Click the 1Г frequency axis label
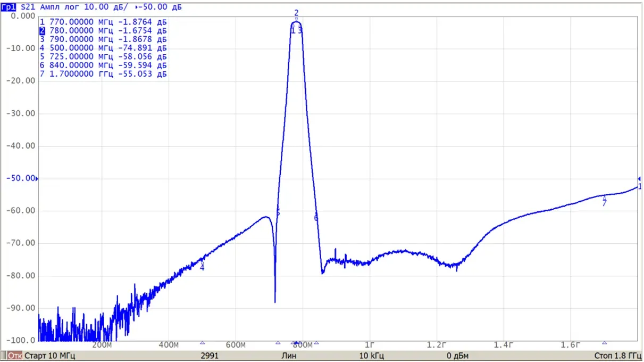The width and height of the screenshot is (644, 362). 370,345
